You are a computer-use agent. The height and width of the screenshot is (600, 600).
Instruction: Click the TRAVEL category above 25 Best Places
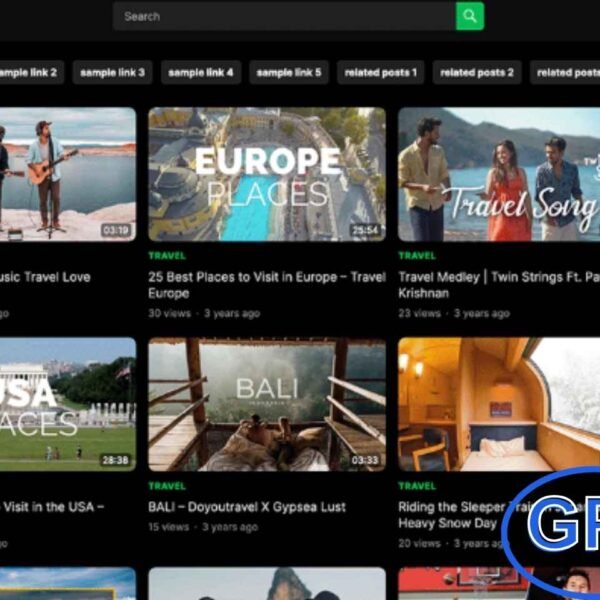pos(167,256)
